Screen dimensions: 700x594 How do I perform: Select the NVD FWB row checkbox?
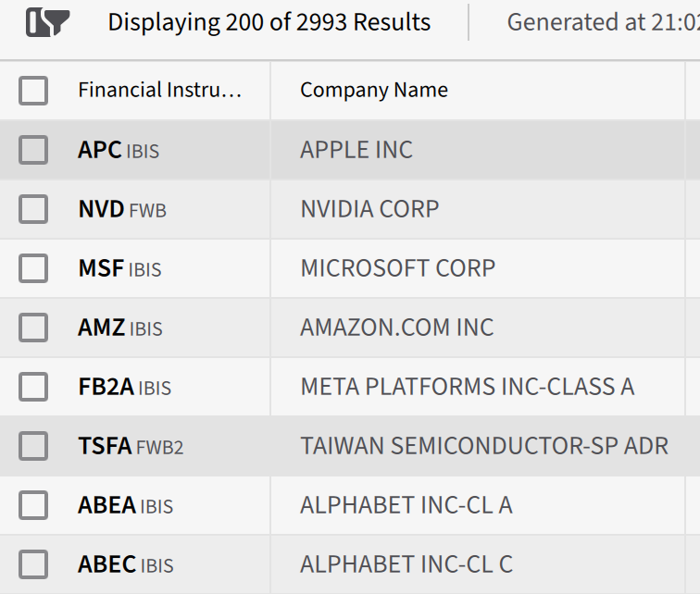(x=33, y=209)
